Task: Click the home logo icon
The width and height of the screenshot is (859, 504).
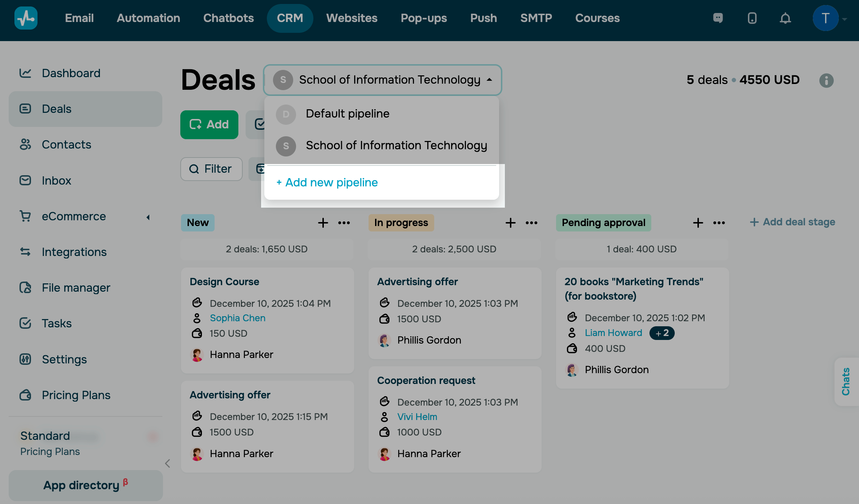Action: (26, 18)
